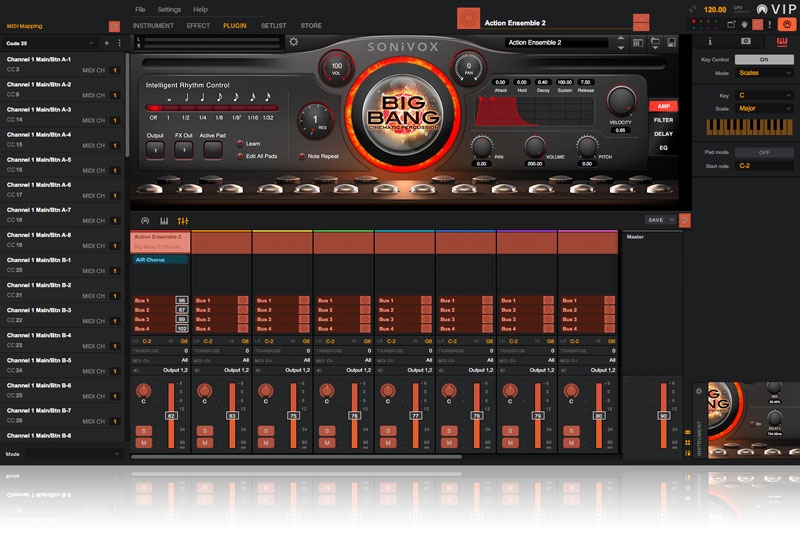The width and height of the screenshot is (800, 533).
Task: Click the SAVE button above mixer
Action: tap(655, 220)
